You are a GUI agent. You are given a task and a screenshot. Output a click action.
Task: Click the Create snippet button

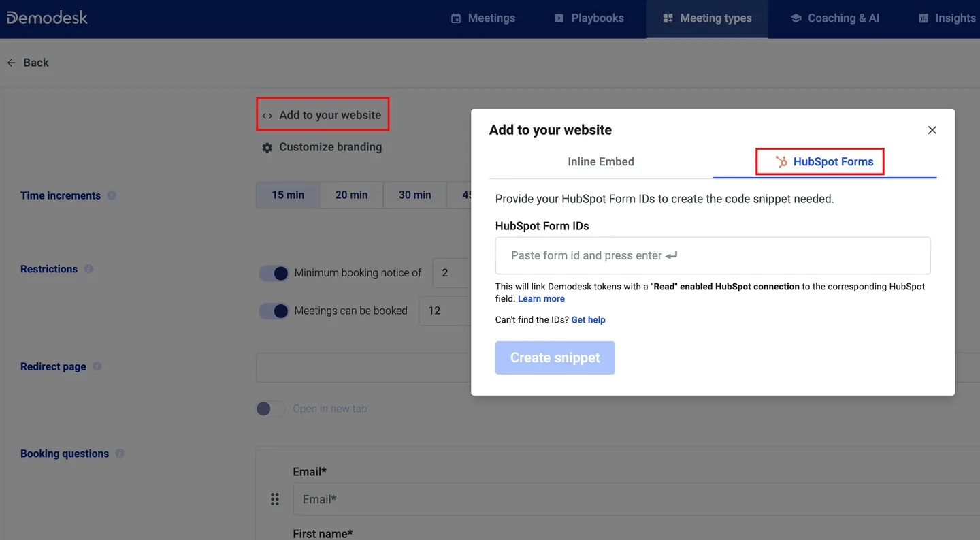[x=555, y=358]
